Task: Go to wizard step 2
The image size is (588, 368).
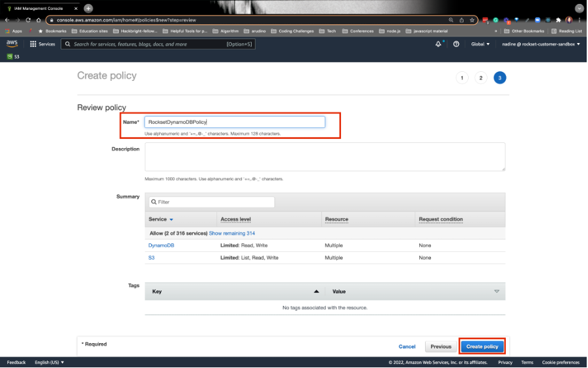Action: (480, 78)
